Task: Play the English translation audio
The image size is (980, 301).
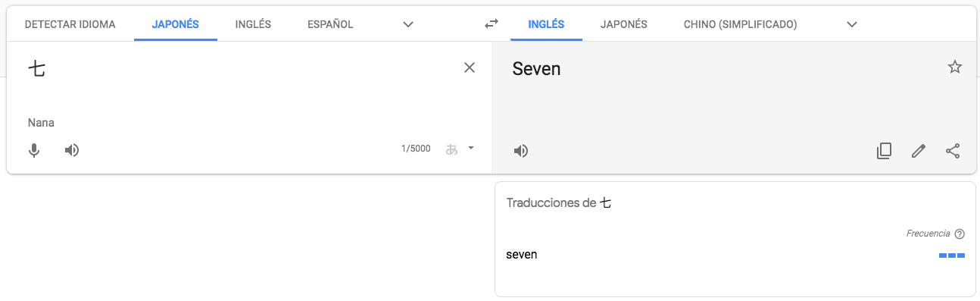Action: click(521, 151)
